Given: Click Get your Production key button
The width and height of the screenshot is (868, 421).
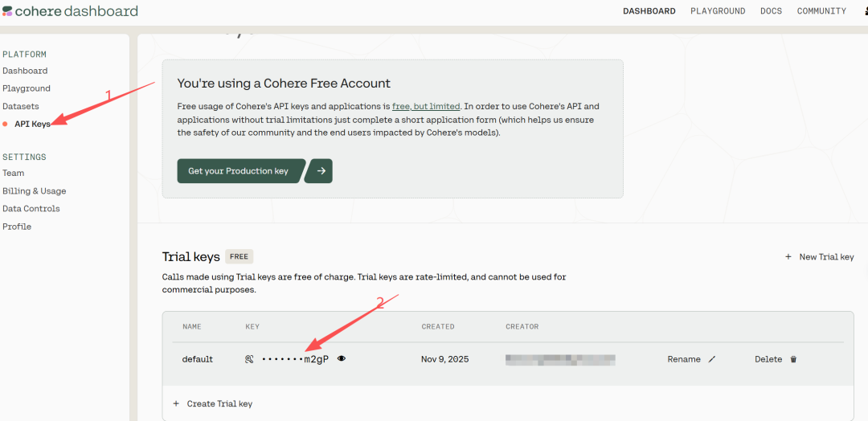Looking at the screenshot, I should [x=241, y=171].
